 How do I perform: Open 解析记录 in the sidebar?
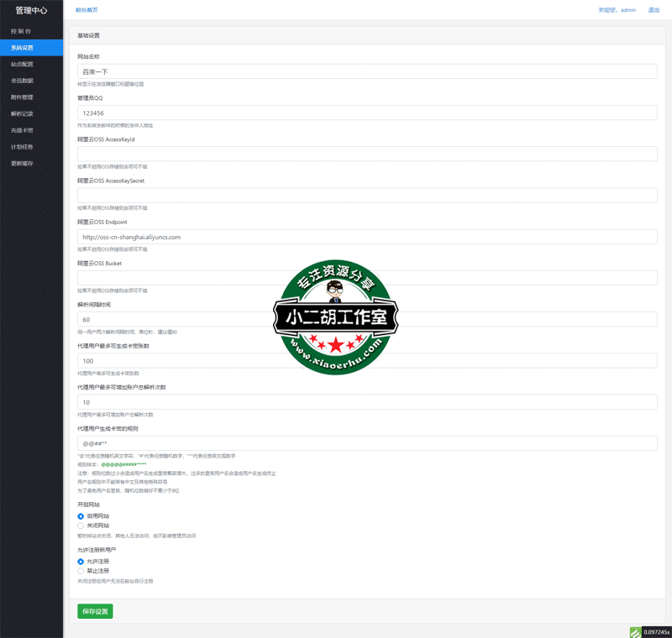click(23, 113)
